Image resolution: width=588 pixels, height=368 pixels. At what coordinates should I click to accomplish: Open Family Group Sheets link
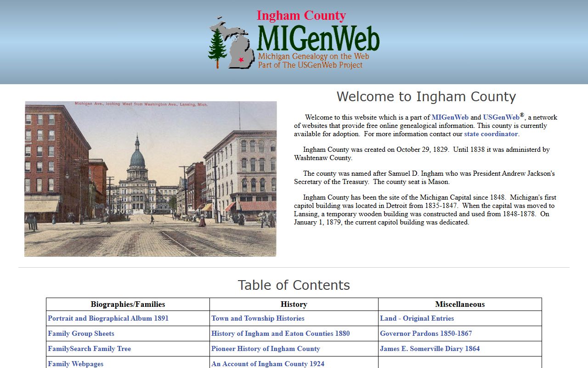[81, 333]
